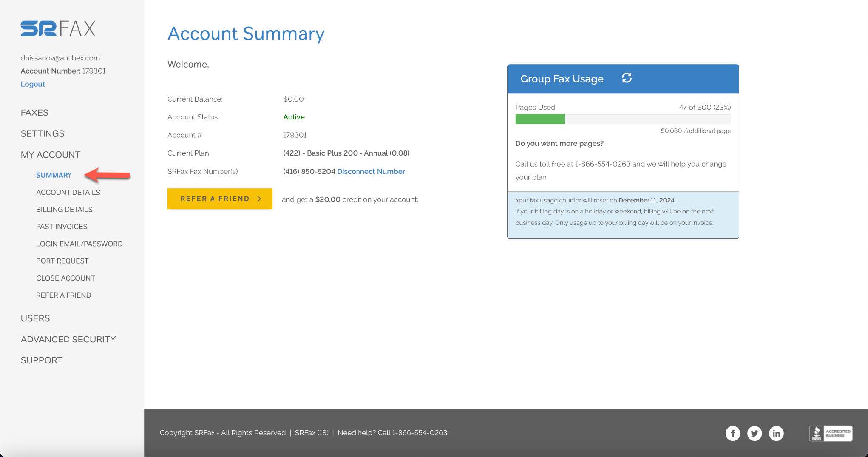Screen dimensions: 868x457
Task: Open Billing Details section
Action: click(x=64, y=209)
